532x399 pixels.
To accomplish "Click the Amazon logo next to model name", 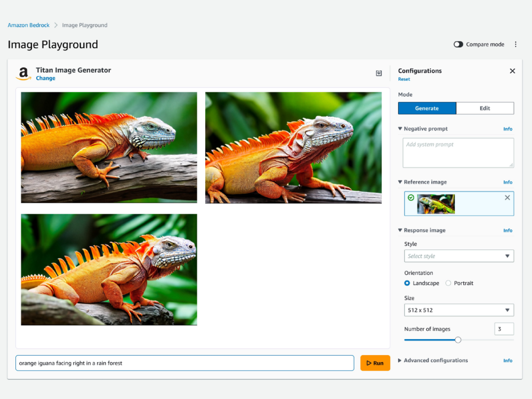I will point(23,74).
